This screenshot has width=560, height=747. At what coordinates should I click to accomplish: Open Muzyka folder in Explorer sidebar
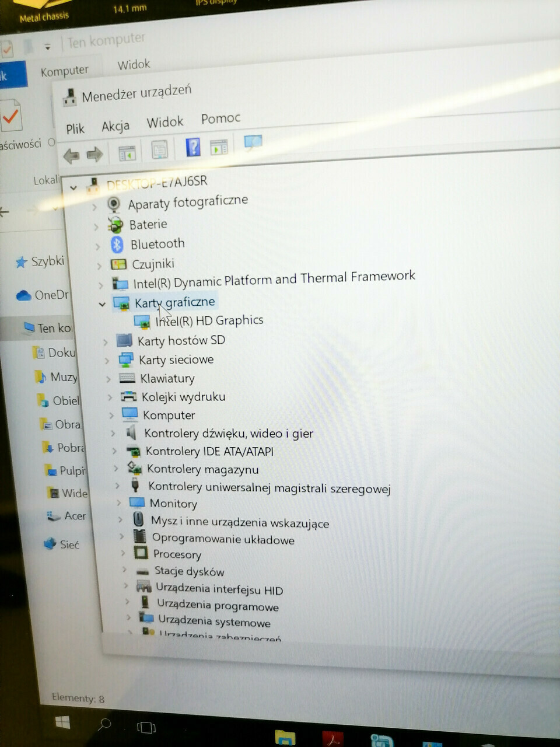tap(56, 377)
